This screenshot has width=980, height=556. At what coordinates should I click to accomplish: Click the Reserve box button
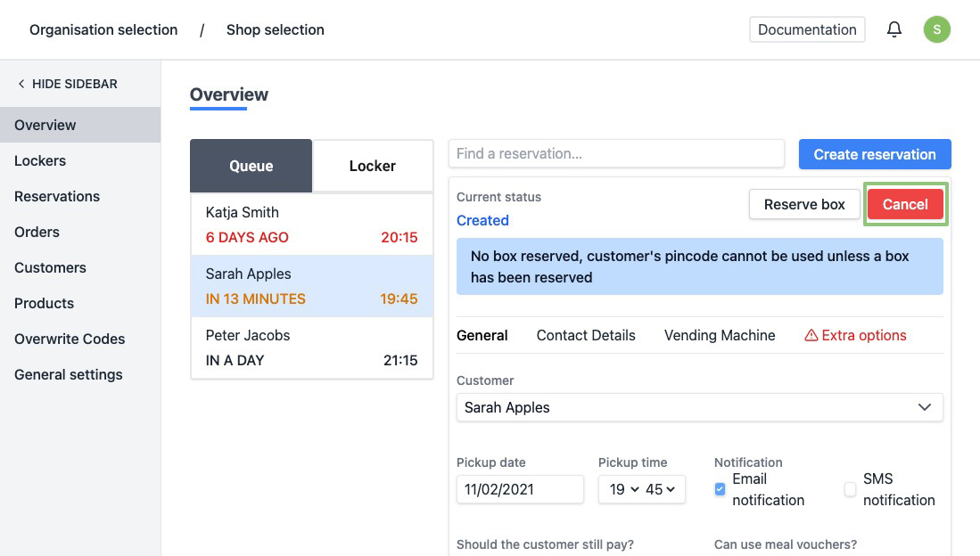point(803,204)
